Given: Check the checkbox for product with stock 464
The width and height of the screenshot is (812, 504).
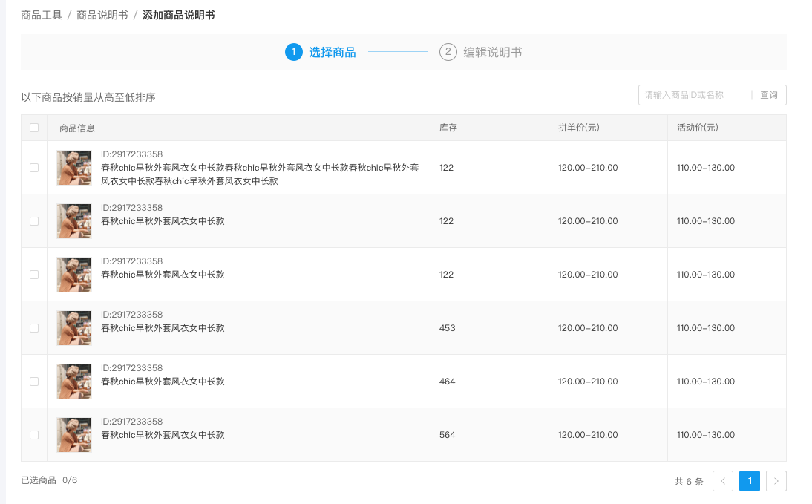Looking at the screenshot, I should pyautogui.click(x=34, y=382).
